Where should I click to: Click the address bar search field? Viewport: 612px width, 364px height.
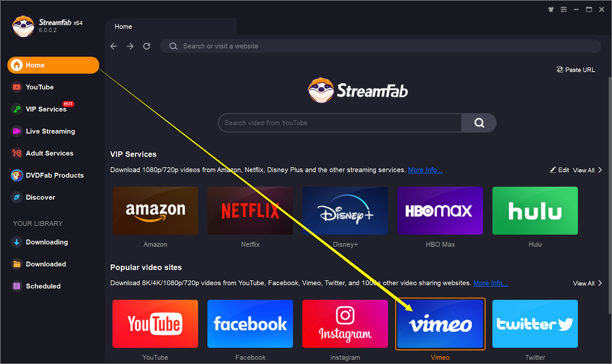click(381, 46)
